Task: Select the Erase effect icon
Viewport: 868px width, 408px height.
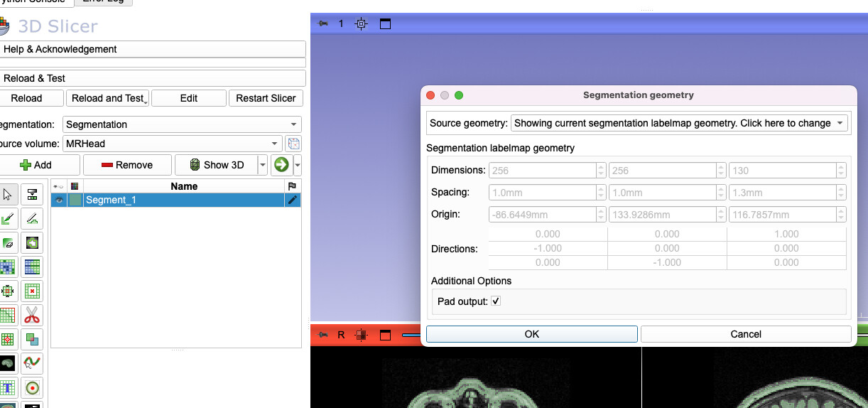Action: pyautogui.click(x=7, y=243)
